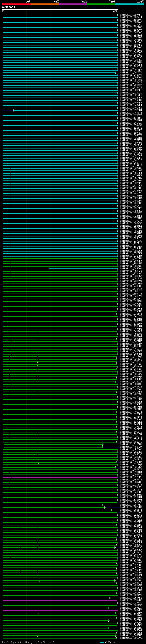Click the arrowhead ending the A1RR27 alignment
Viewport: 146px width, 644px height.
(103, 447)
